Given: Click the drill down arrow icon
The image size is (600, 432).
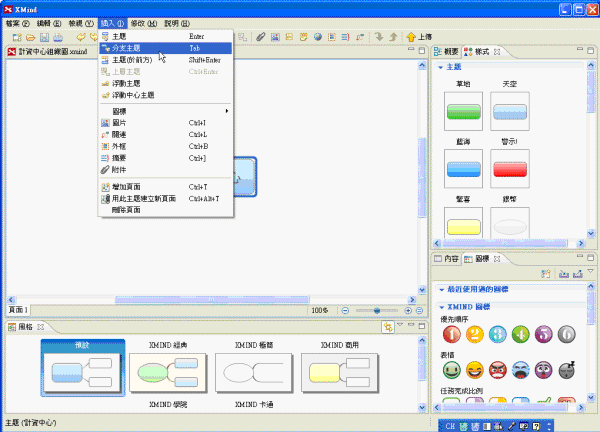Looking at the screenshot, I should coord(379,37).
